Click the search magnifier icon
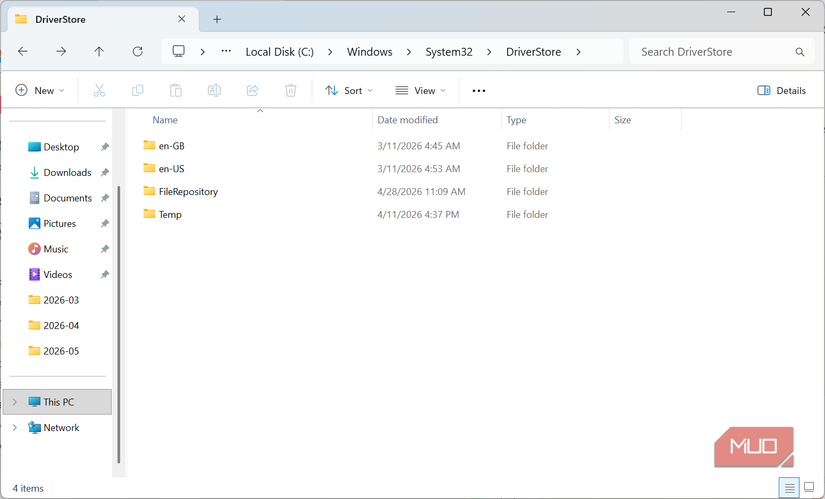This screenshot has height=499, width=825. point(800,52)
